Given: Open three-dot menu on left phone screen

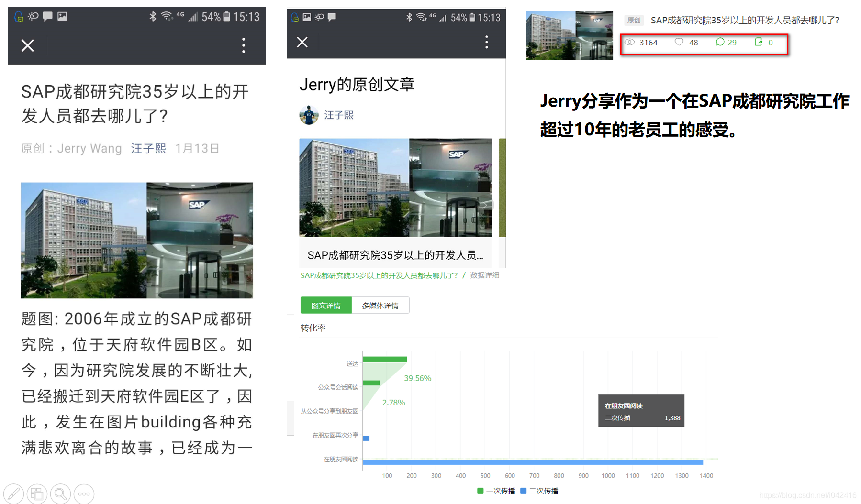Looking at the screenshot, I should coord(244,45).
